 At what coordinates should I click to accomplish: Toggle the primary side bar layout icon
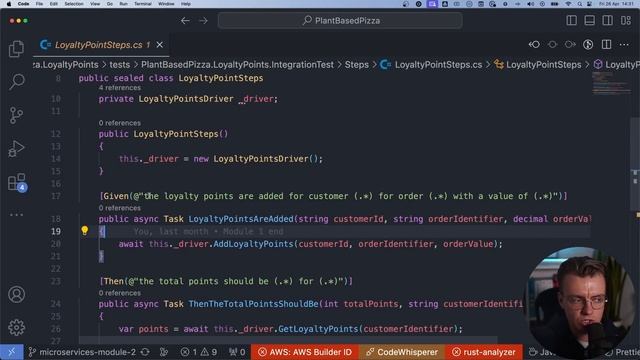[571, 20]
